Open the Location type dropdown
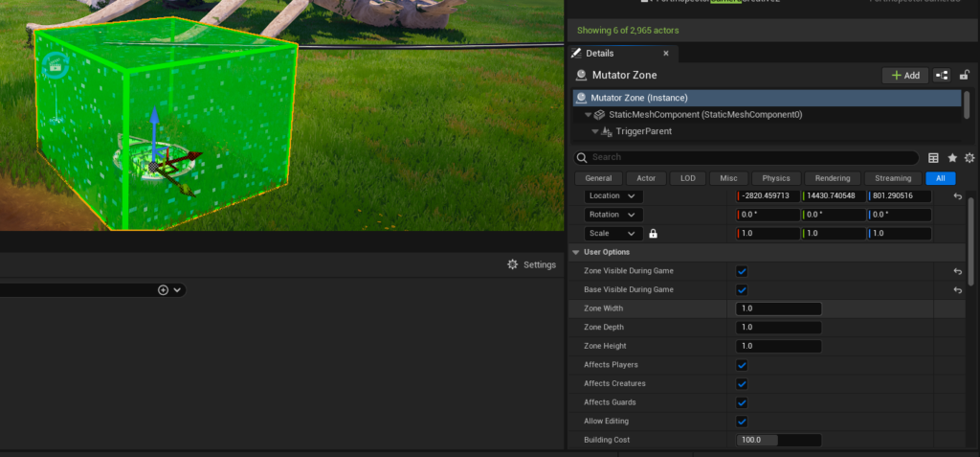This screenshot has height=457, width=980. pos(613,196)
